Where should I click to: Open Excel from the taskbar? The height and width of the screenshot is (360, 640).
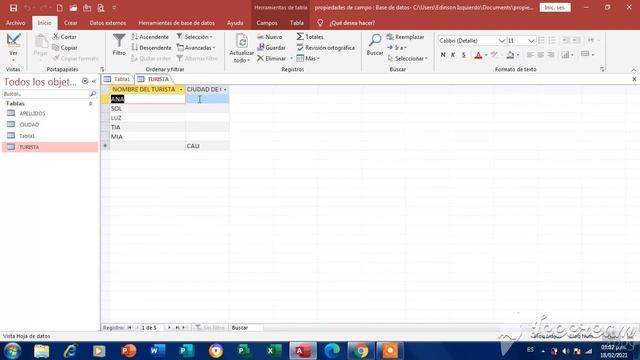(273, 351)
